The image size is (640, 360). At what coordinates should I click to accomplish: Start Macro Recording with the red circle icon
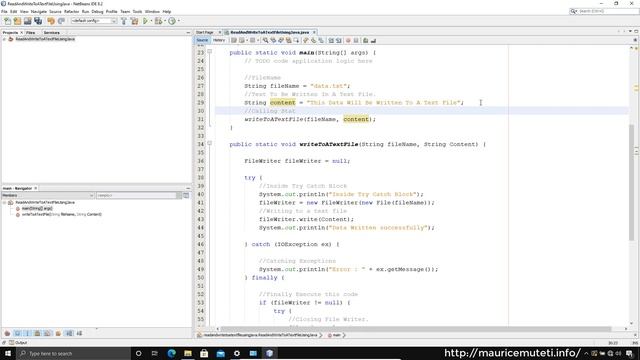(348, 40)
